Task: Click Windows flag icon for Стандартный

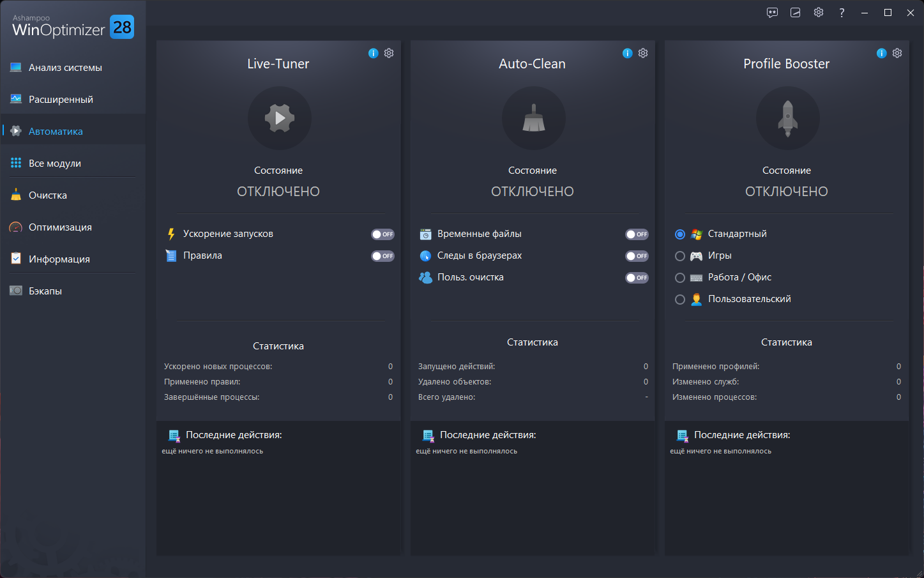Action: [697, 234]
